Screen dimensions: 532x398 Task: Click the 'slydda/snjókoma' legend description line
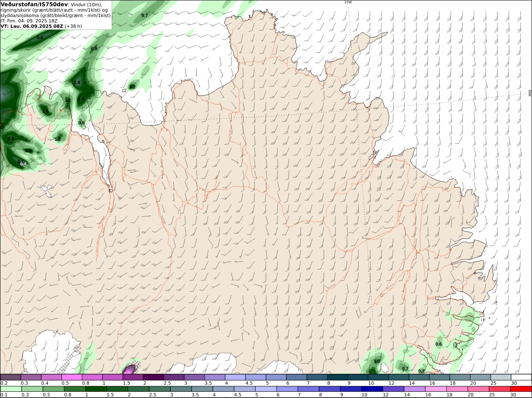pyautogui.click(x=55, y=15)
